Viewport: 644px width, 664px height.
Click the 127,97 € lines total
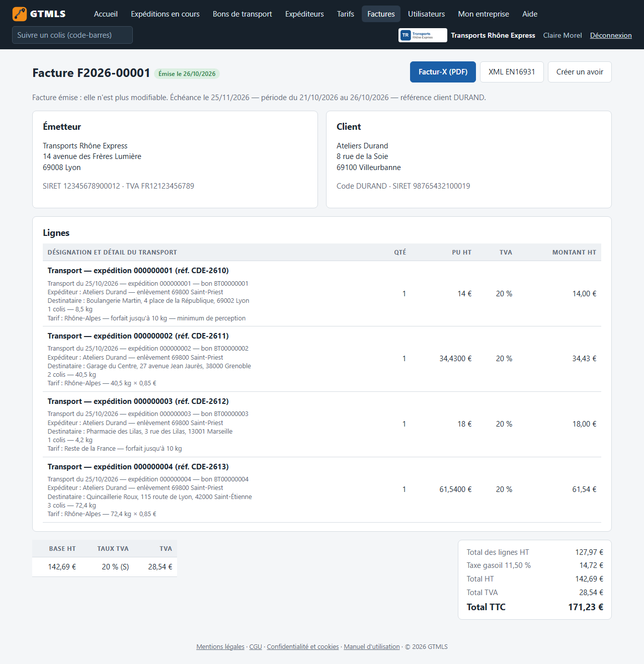click(x=589, y=552)
